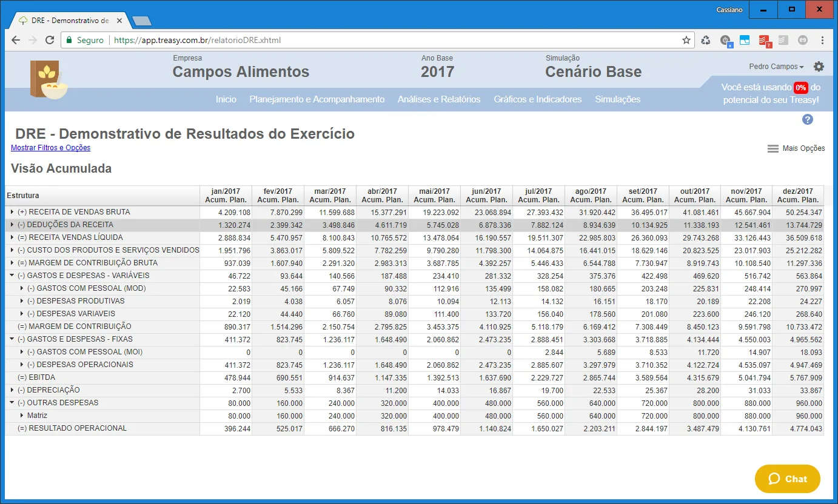Click the Cassiano profile button in title bar
Screen dimensions: 838x504
coord(729,10)
